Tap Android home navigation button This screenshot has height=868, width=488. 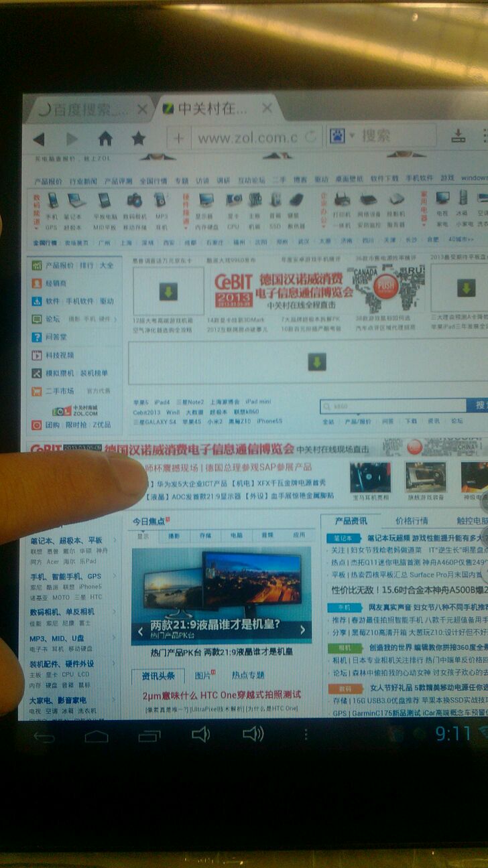[97, 736]
